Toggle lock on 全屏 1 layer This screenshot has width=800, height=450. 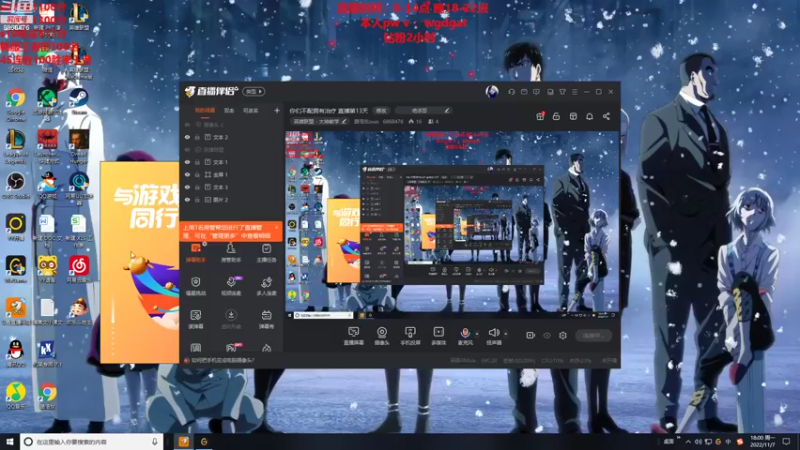[197, 174]
